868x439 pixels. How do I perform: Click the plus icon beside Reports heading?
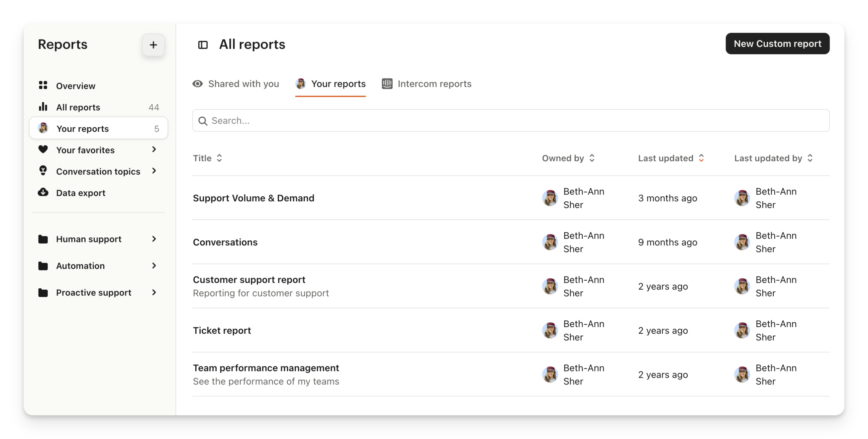coord(153,45)
